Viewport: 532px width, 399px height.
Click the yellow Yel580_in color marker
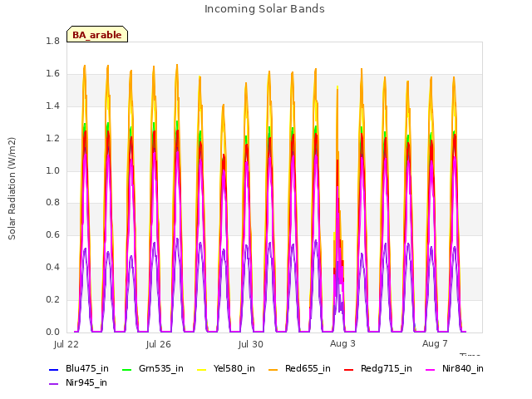(x=201, y=369)
